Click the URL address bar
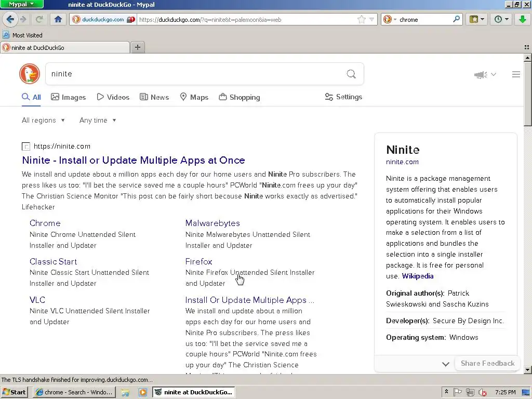532x399 pixels. [247, 19]
